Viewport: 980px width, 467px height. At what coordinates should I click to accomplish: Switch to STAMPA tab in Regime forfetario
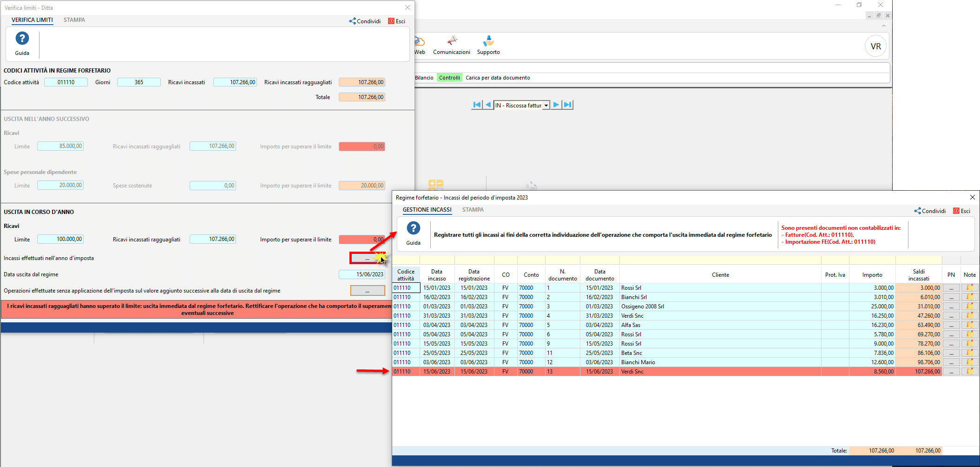[473, 210]
